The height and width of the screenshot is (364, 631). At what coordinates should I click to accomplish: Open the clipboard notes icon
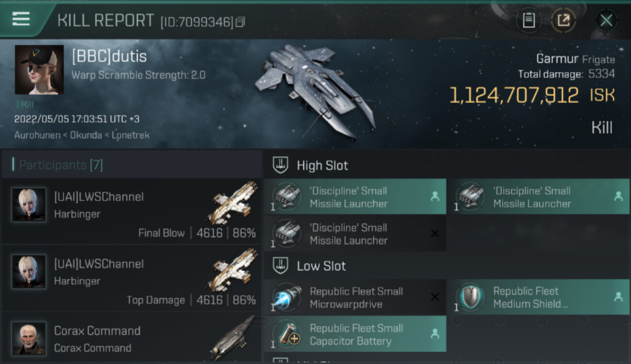click(529, 20)
